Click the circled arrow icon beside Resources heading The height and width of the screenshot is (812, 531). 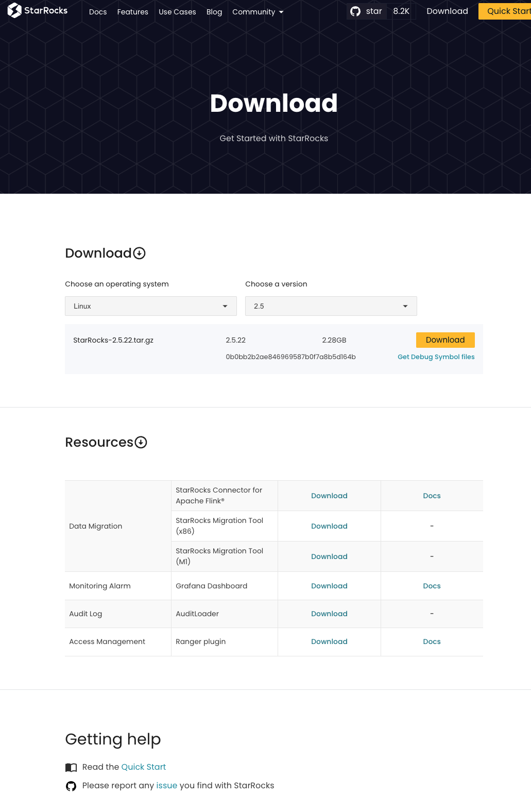pos(141,442)
